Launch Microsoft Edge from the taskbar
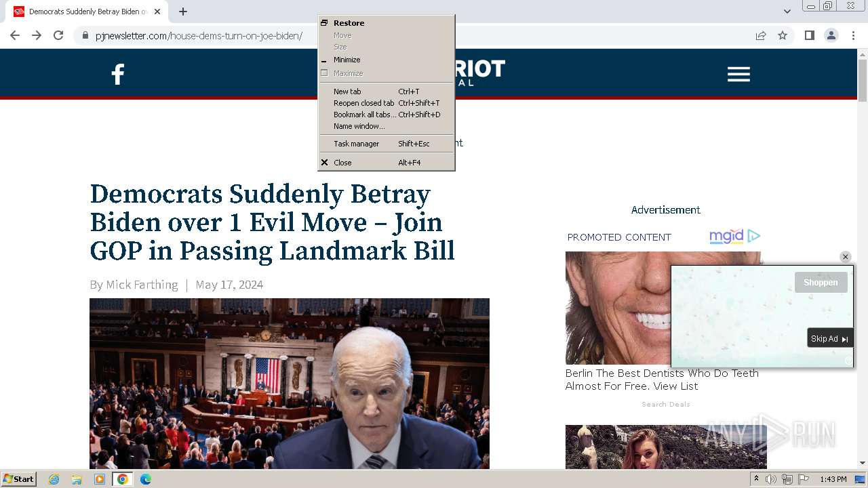Image resolution: width=868 pixels, height=488 pixels. coord(145,479)
